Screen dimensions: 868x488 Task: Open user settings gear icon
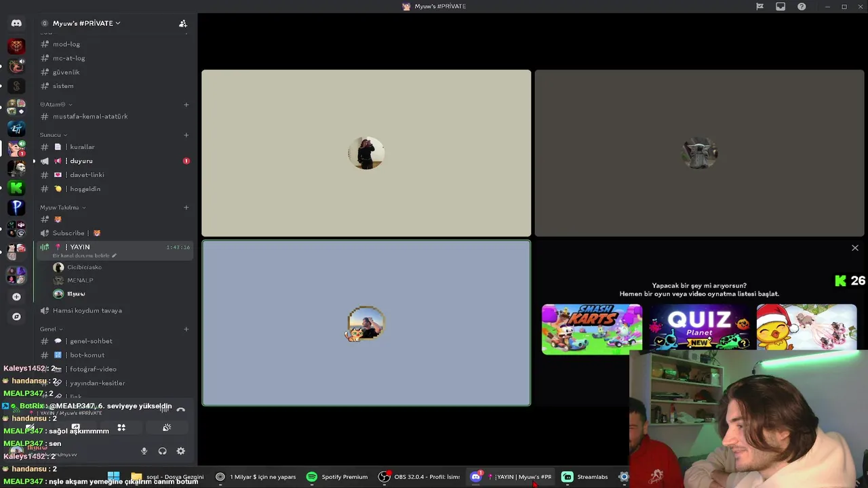180,451
